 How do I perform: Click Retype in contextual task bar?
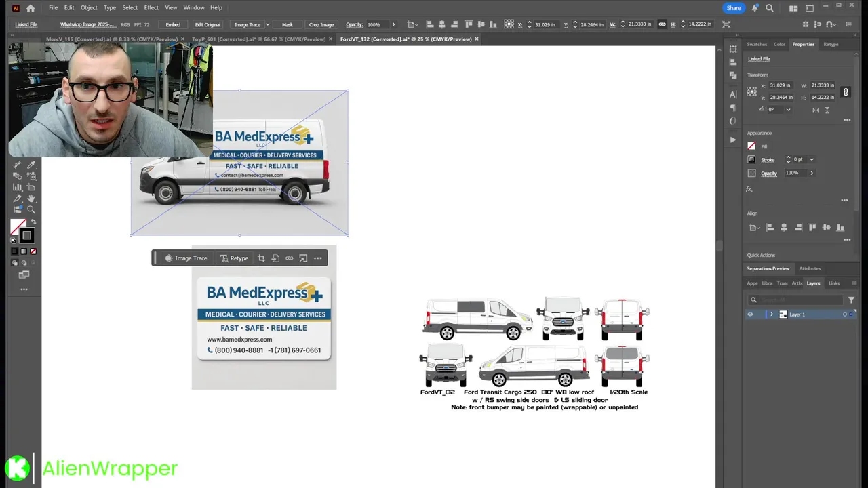click(234, 258)
